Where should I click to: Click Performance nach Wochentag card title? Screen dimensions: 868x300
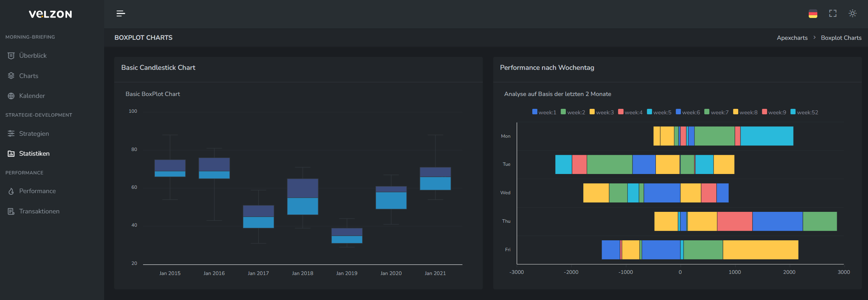(547, 67)
